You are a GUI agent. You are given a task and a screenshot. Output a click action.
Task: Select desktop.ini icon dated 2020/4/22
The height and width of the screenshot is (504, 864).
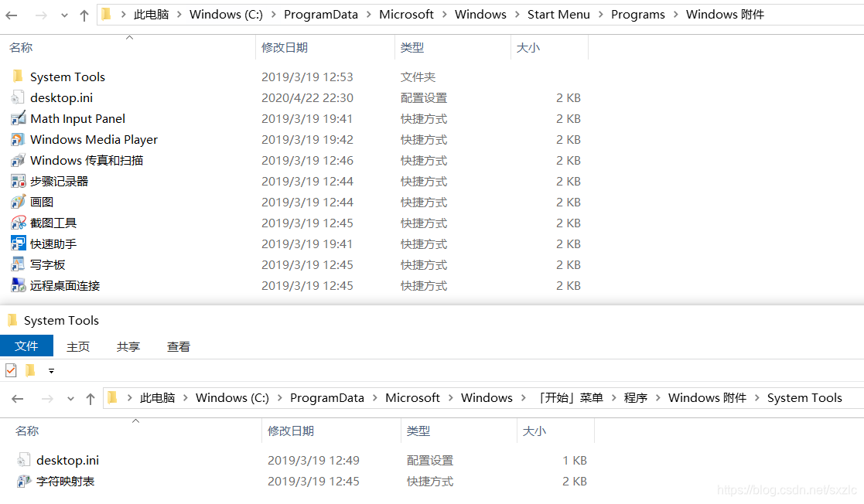coord(18,97)
